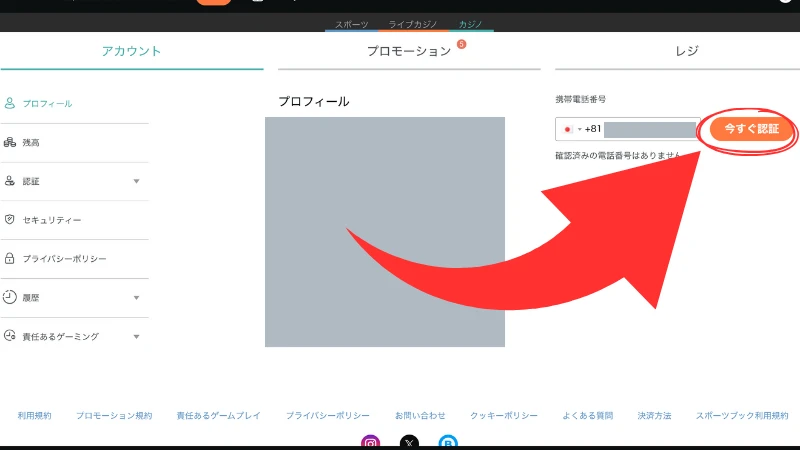Screen dimensions: 800x450
Task: Expand the 責任あるゲーミング arrow
Action: (136, 336)
